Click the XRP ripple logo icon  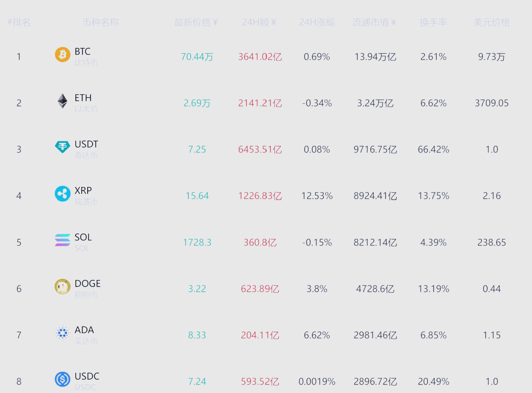62,194
